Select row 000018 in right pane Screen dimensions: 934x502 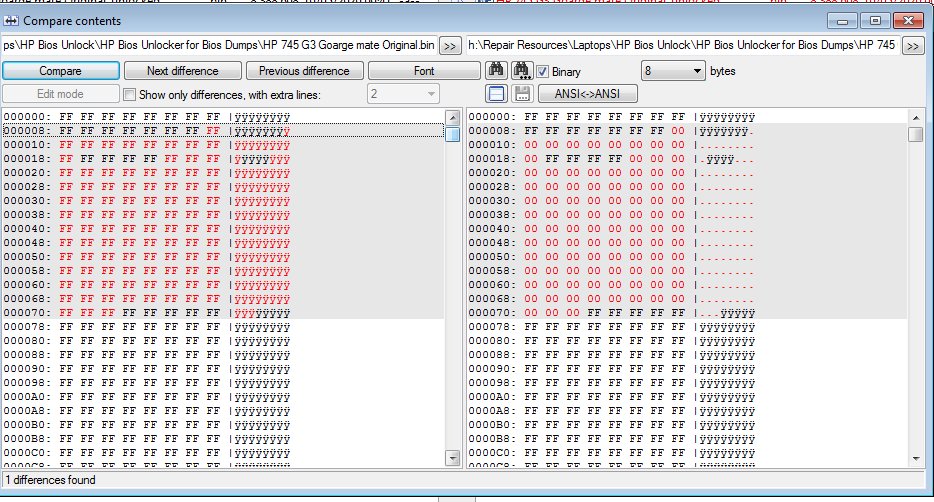tap(687, 159)
